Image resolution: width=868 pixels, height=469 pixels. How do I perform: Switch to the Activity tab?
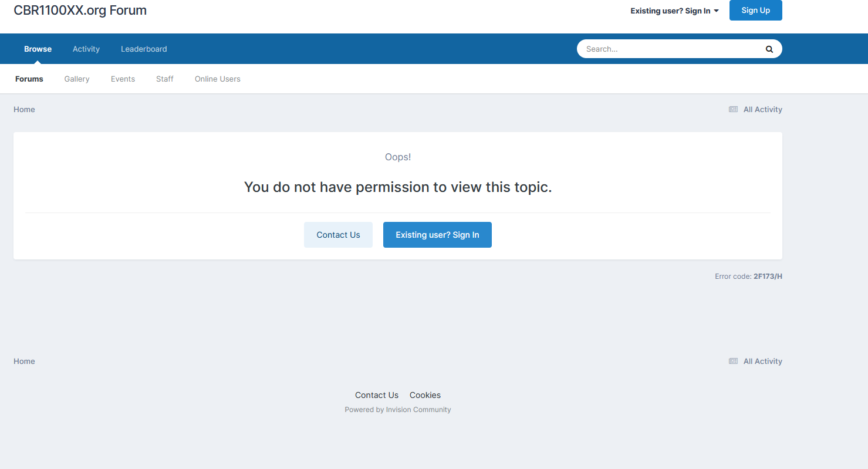point(86,49)
